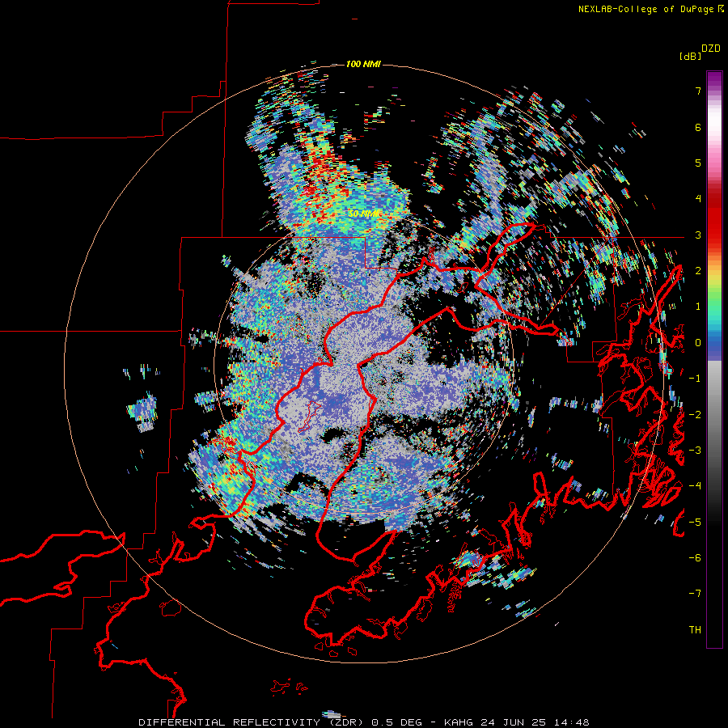Click the -4 value on color scale
Image resolution: width=728 pixels, height=728 pixels.
coord(695,486)
